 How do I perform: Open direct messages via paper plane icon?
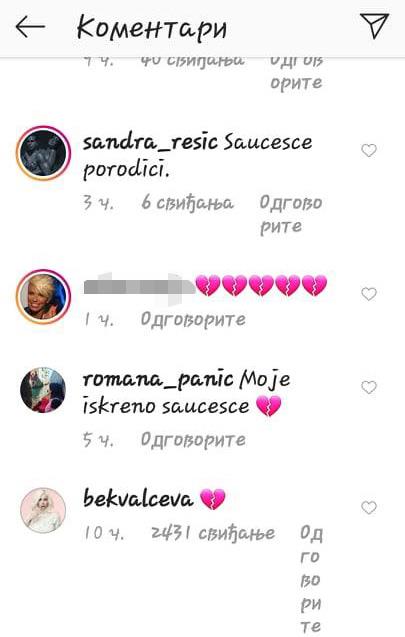point(374,26)
